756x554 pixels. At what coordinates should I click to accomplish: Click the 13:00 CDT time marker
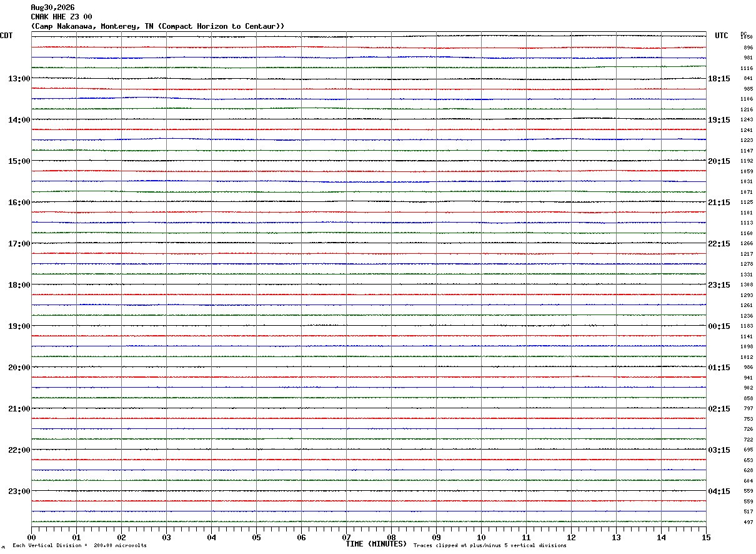[19, 79]
